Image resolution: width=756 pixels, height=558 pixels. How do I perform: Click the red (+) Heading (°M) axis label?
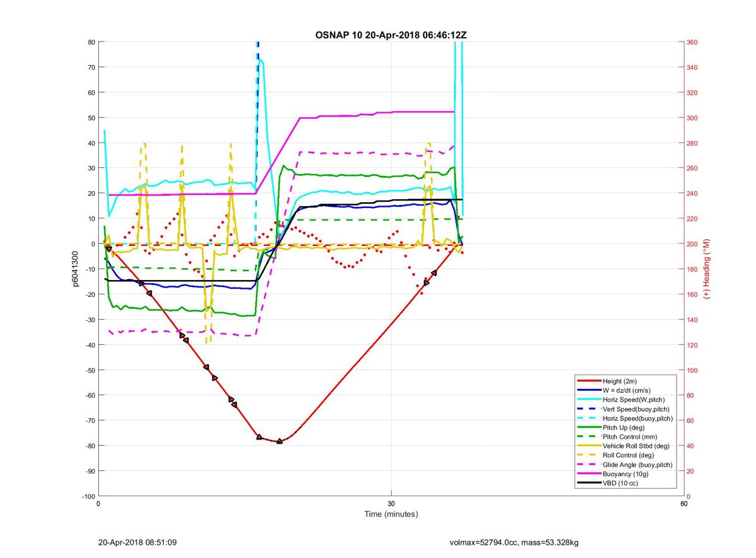click(707, 269)
